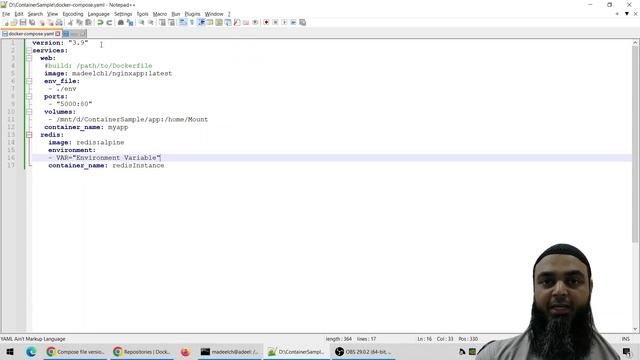Switch to the Chrome Compose file taskbar window
640x360 pixels.
click(76, 352)
